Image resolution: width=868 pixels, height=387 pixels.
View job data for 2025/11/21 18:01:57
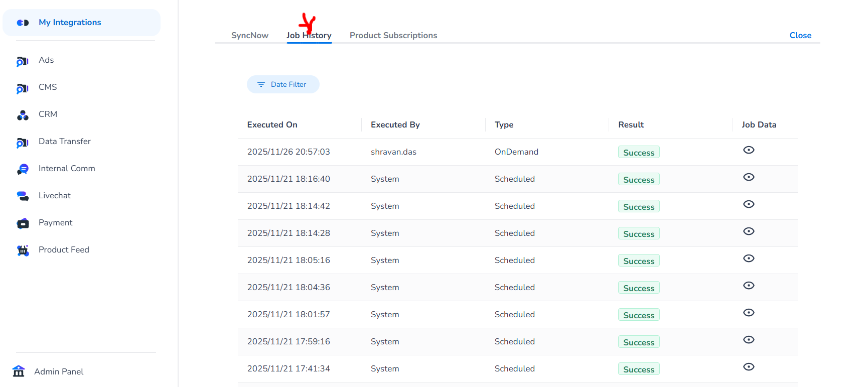749,313
